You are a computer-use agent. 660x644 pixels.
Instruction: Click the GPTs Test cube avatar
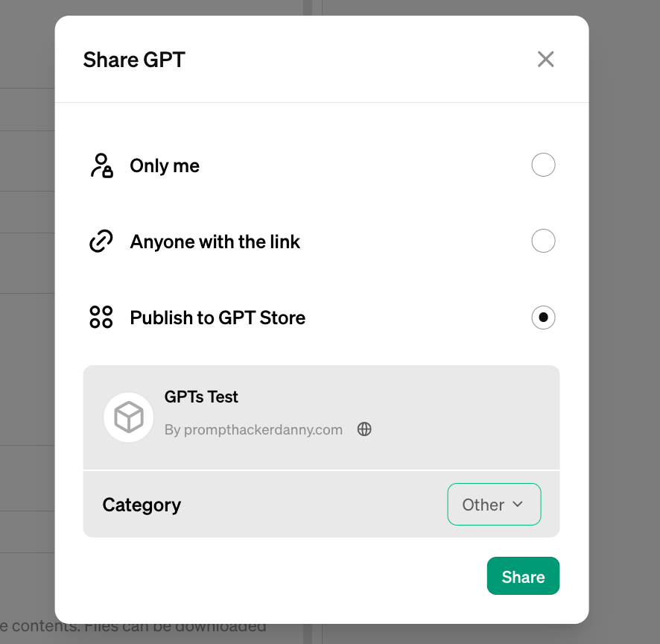[129, 417]
